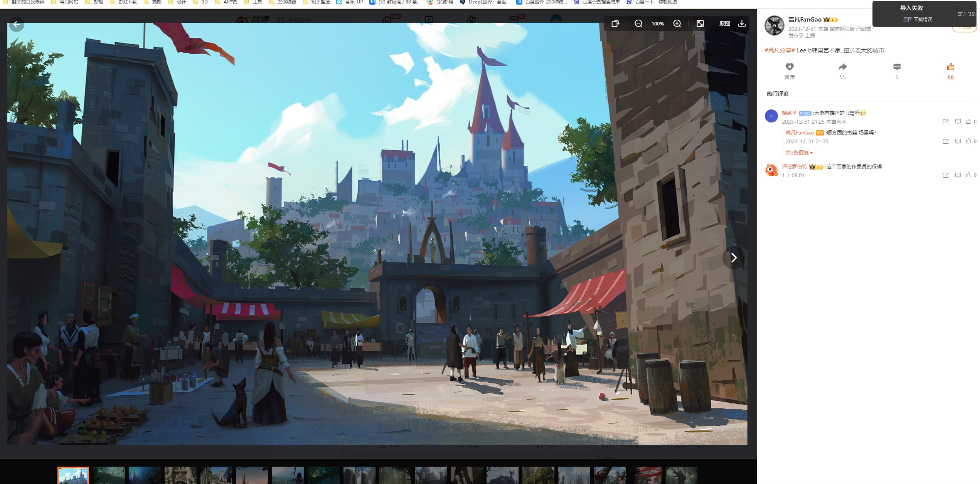The width and height of the screenshot is (980, 484).
Task: Toggle fullscreen image view
Action: (x=700, y=24)
